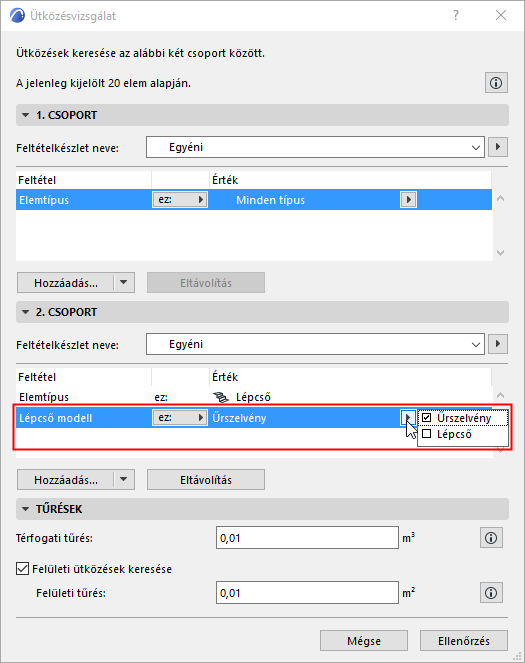Click Group 1 Hozzáadás... button
Image resolution: width=525 pixels, height=663 pixels.
click(x=66, y=282)
